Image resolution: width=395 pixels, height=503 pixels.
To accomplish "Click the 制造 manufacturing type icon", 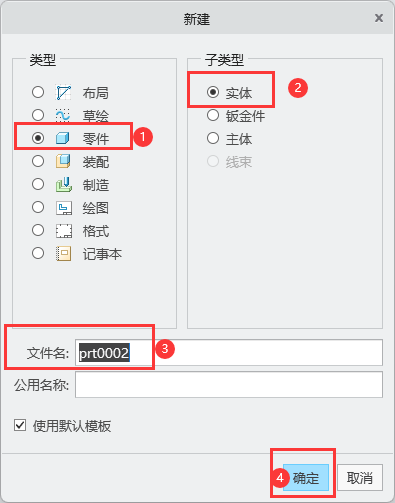I will (x=63, y=184).
